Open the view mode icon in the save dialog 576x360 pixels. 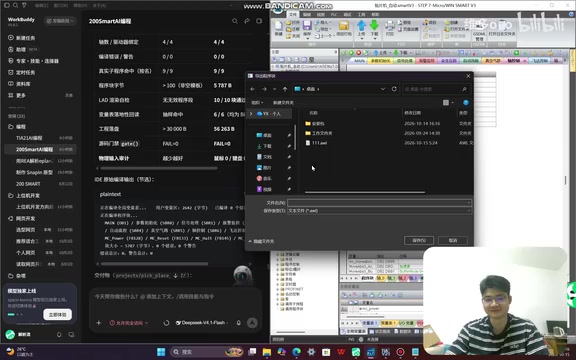[x=446, y=102]
